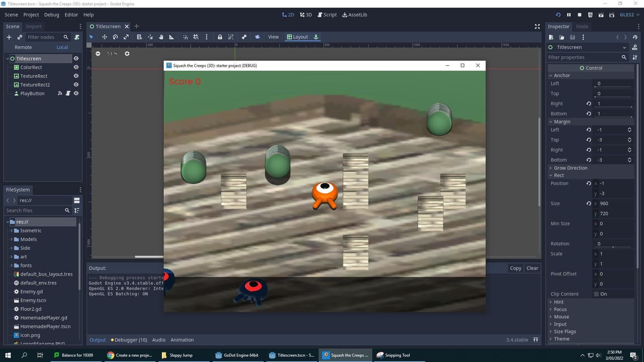Switch to the Script workspace
The width and height of the screenshot is (644, 362).
(x=327, y=15)
